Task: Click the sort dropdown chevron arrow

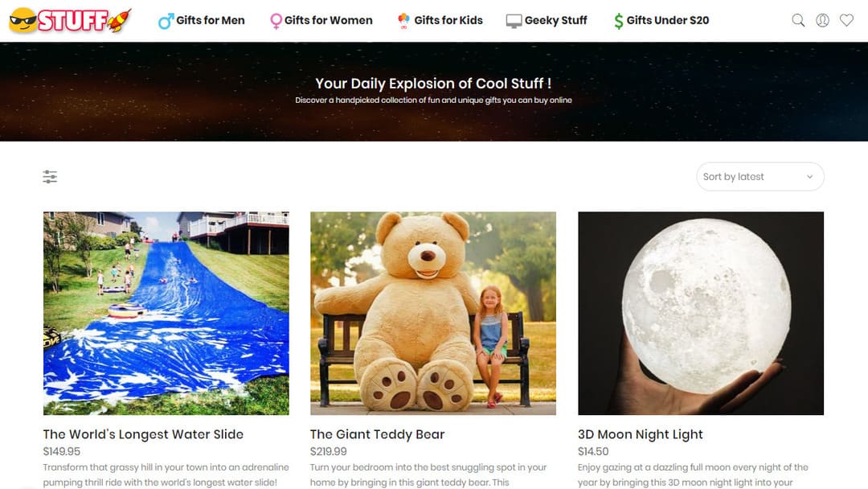Action: pos(809,177)
